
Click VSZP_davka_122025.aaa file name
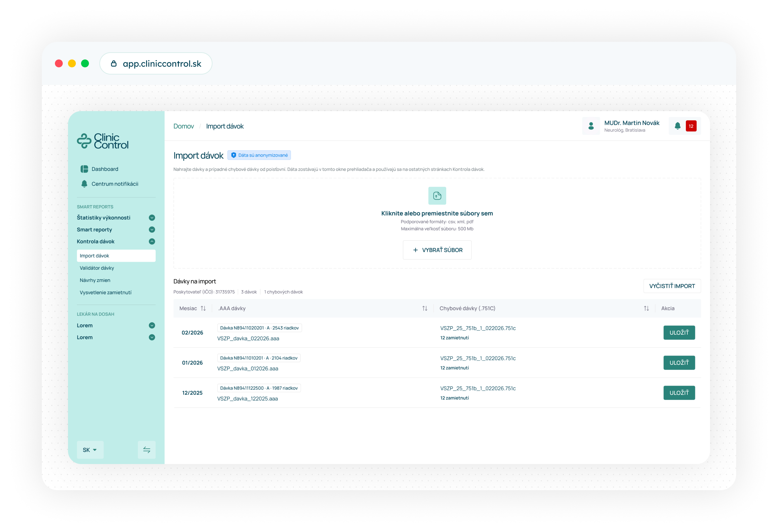(x=247, y=399)
